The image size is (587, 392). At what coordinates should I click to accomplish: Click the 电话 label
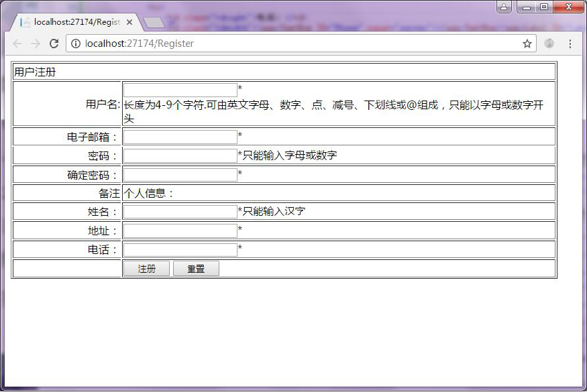coord(104,249)
